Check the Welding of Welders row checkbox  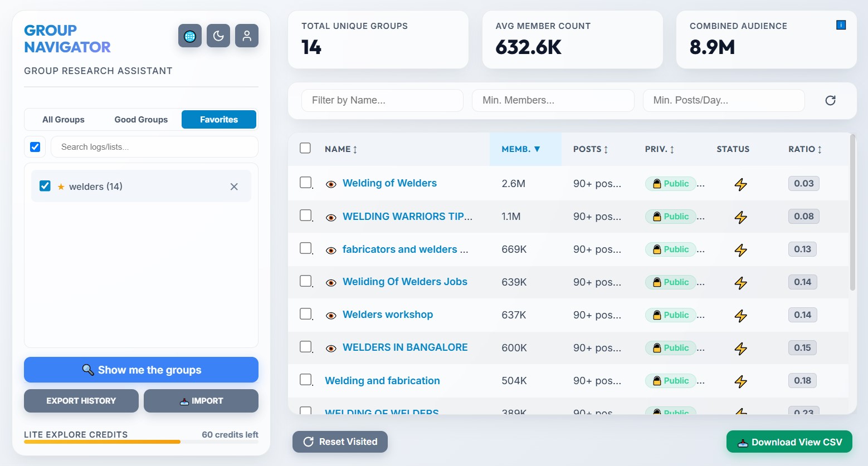point(305,182)
